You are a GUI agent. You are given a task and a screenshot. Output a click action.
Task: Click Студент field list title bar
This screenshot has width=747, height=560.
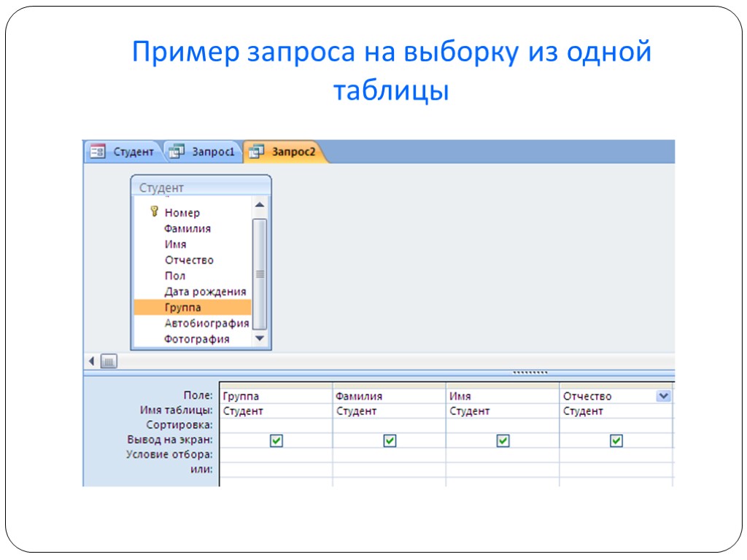coord(201,187)
